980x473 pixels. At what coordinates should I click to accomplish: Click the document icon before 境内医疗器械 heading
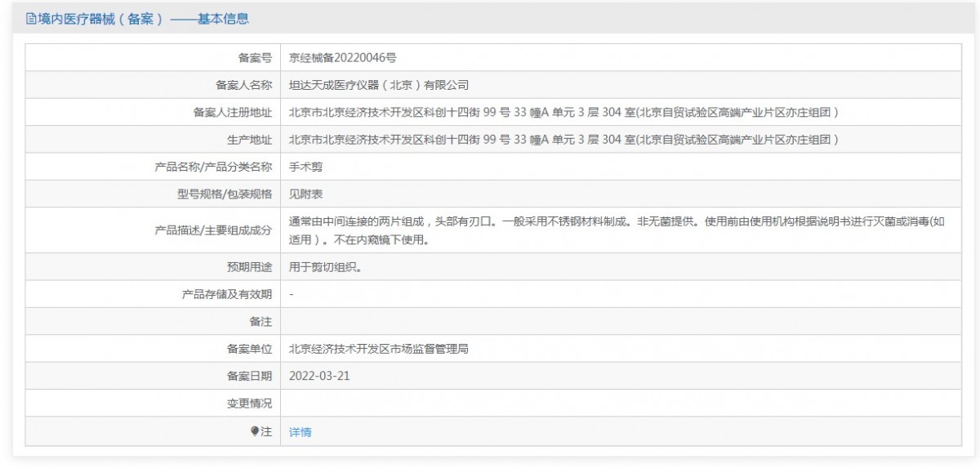pos(30,18)
